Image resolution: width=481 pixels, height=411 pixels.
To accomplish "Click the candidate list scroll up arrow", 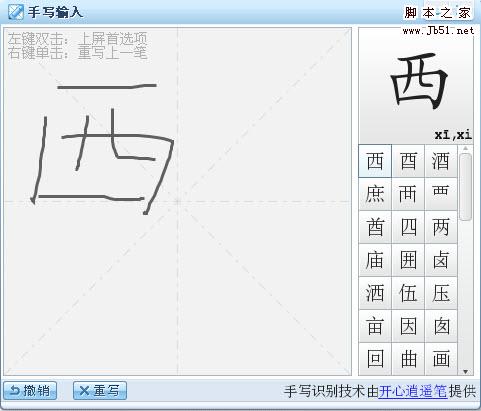I will coord(465,148).
